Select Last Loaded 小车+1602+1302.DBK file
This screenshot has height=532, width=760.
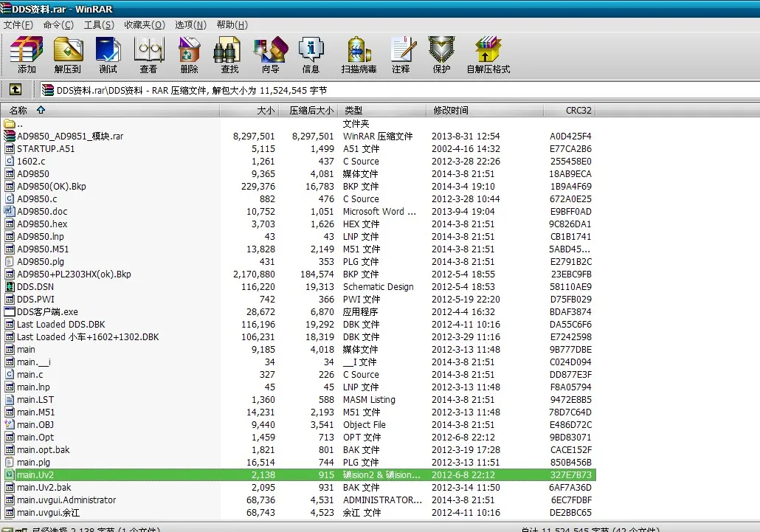pos(88,336)
